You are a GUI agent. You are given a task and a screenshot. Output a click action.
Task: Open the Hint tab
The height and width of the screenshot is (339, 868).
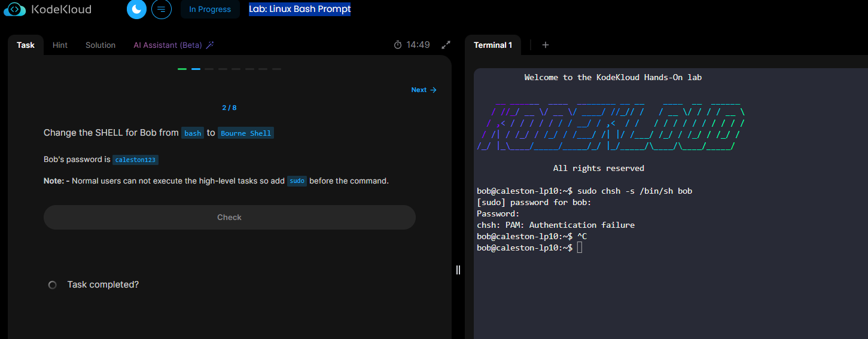tap(60, 45)
